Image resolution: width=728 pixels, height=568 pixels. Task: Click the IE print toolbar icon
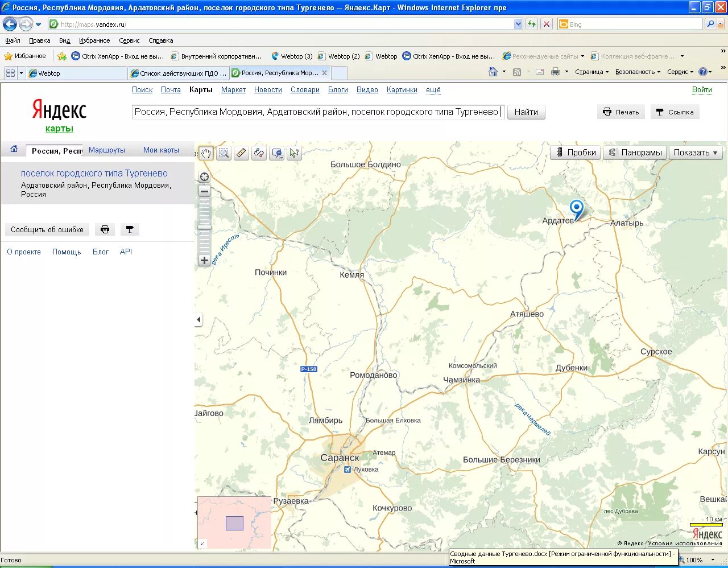556,72
